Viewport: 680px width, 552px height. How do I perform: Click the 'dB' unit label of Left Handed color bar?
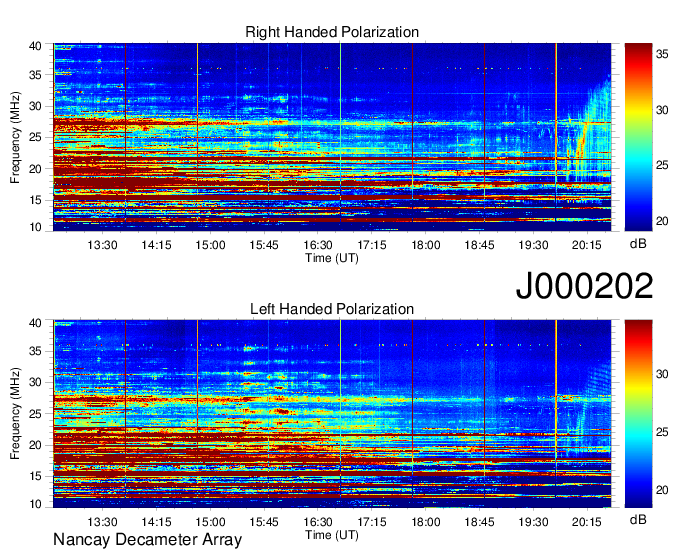tap(638, 520)
